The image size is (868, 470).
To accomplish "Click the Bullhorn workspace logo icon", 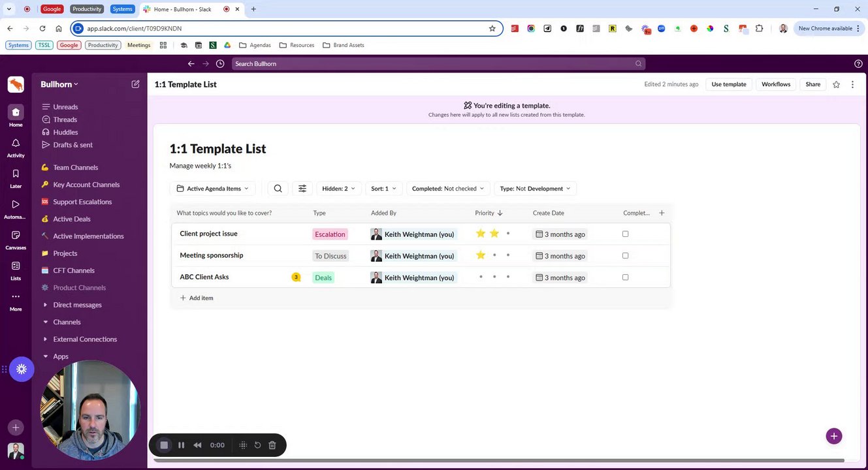I will (16, 84).
